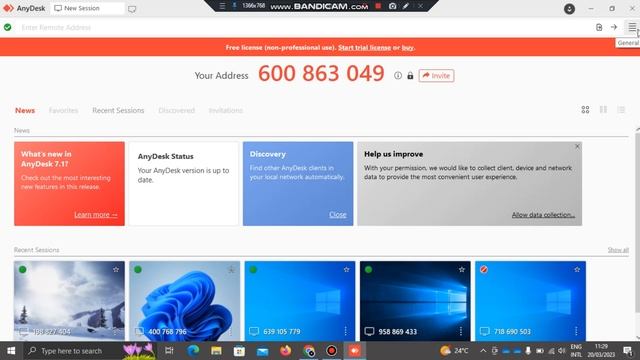Open the display icon next to New Session tab
The image size is (640, 360).
click(x=132, y=9)
